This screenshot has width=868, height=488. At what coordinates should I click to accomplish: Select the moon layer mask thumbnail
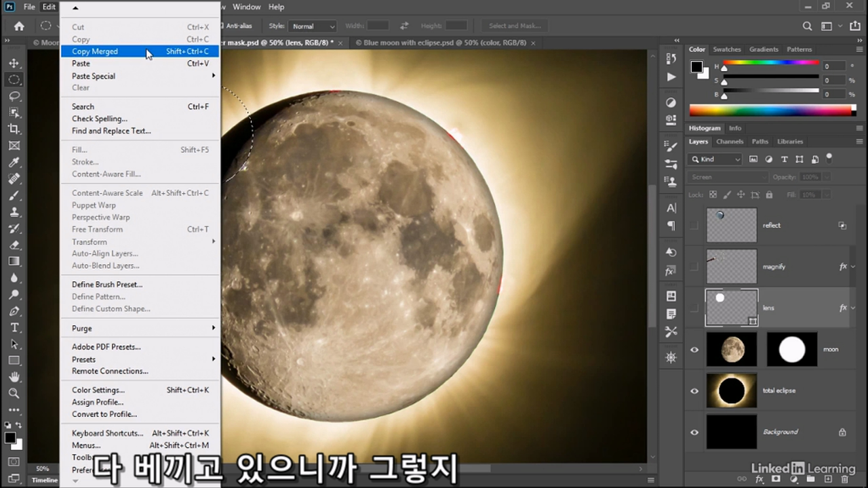[791, 350]
